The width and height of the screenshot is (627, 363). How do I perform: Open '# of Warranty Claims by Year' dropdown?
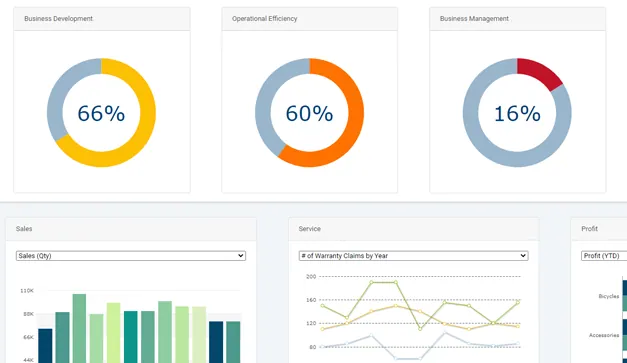(x=413, y=256)
